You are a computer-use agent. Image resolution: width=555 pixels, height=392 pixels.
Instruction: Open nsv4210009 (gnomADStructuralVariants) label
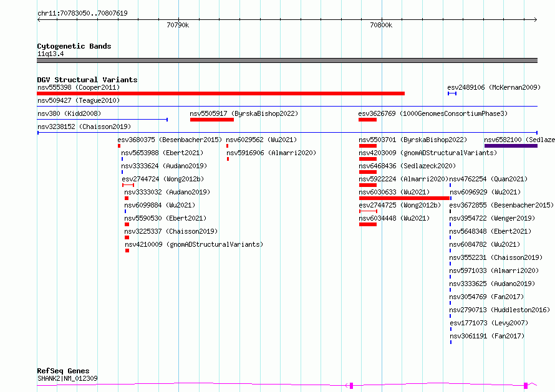click(194, 244)
